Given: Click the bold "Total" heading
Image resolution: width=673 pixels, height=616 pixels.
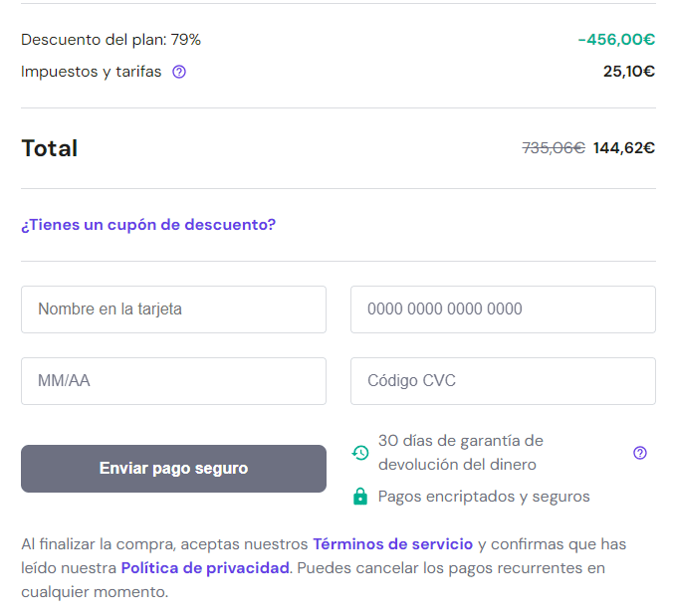Looking at the screenshot, I should tap(50, 148).
